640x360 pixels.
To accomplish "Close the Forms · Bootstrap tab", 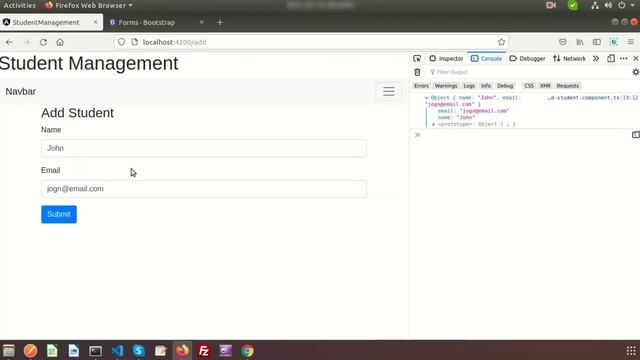I will click(x=202, y=22).
